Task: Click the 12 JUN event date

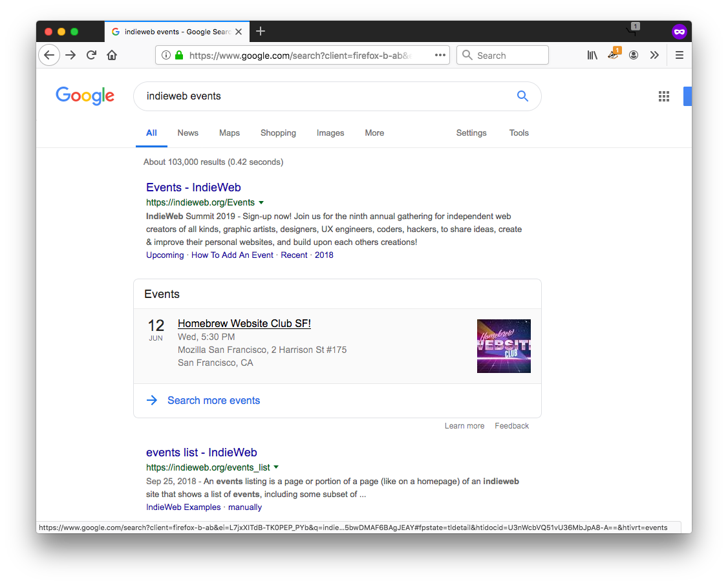Action: [156, 330]
